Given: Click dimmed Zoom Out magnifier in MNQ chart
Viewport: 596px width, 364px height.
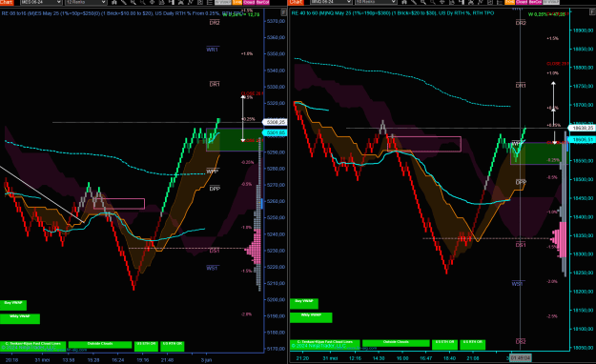Looking at the screenshot, I should click(432, 2).
